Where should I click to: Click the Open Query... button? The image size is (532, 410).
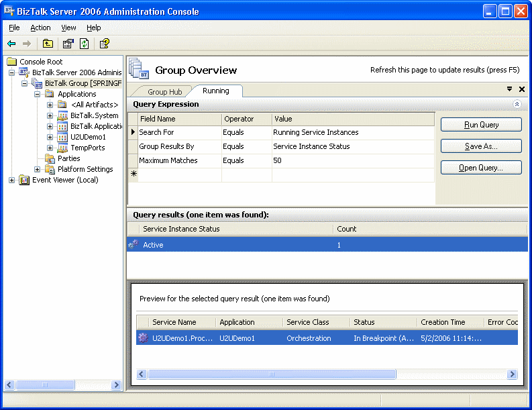click(x=481, y=168)
